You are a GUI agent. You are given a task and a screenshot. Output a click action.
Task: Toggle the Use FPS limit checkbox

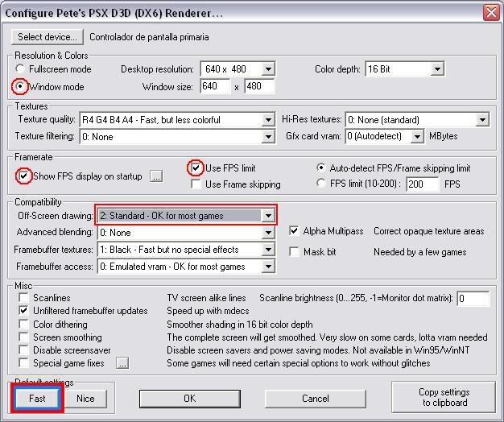[x=196, y=168]
